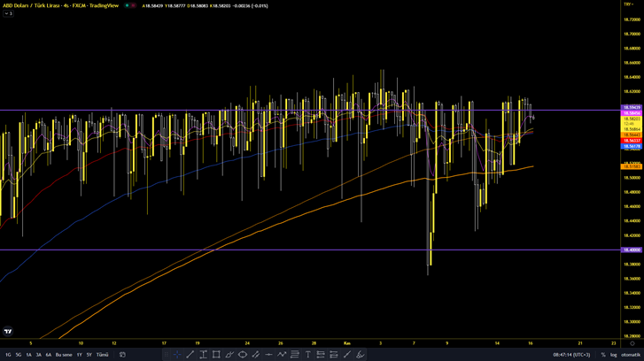Expand the collapsed indicator legend arrow
644x361 pixels.
tap(8, 14)
